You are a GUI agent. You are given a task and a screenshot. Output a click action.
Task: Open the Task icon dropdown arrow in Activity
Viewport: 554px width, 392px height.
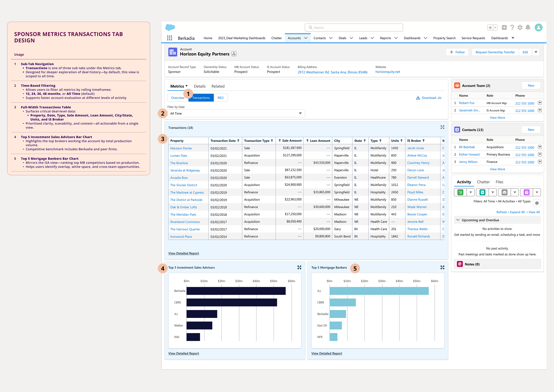(470, 192)
